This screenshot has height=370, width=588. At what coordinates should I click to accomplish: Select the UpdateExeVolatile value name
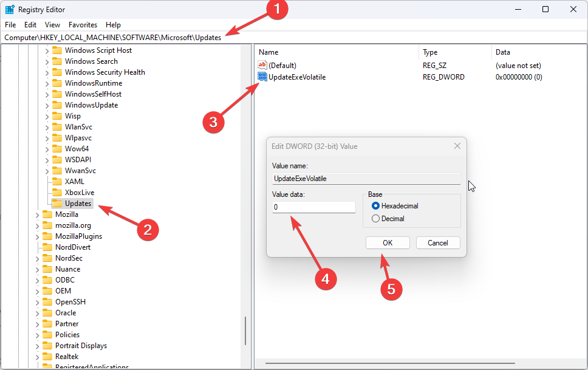coord(297,77)
